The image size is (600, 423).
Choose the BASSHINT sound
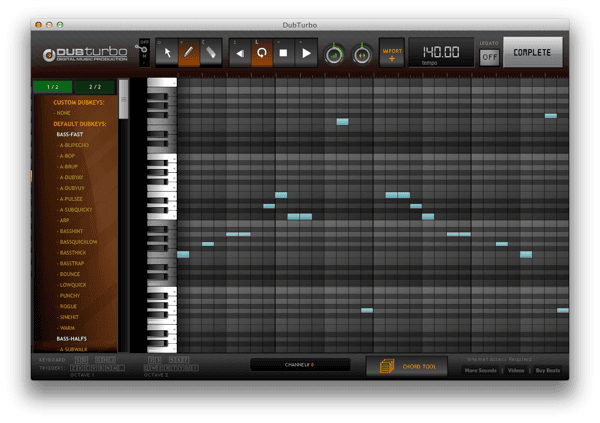tap(71, 231)
